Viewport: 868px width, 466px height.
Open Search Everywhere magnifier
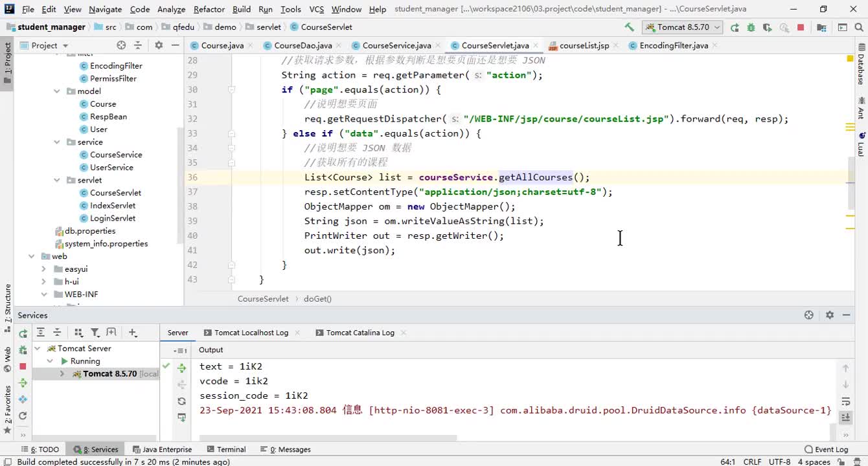click(859, 27)
